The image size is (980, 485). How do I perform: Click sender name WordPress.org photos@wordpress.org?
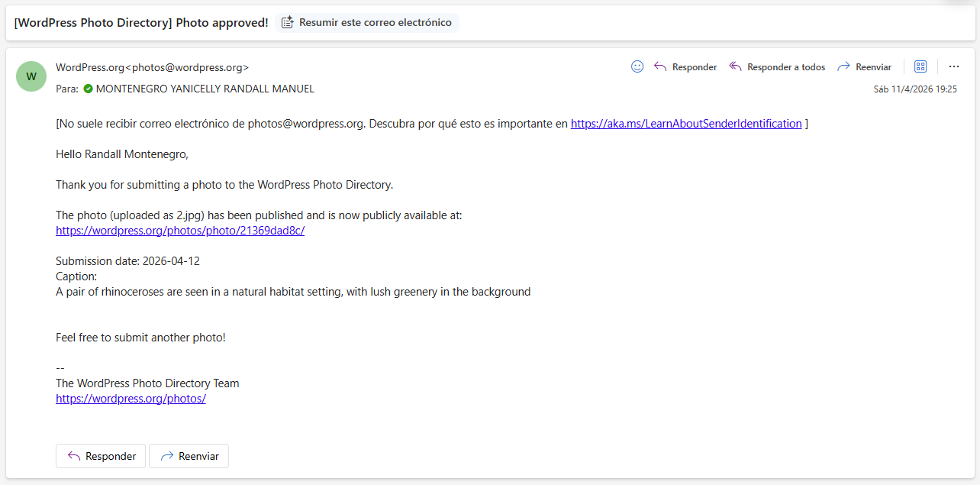pyautogui.click(x=153, y=67)
